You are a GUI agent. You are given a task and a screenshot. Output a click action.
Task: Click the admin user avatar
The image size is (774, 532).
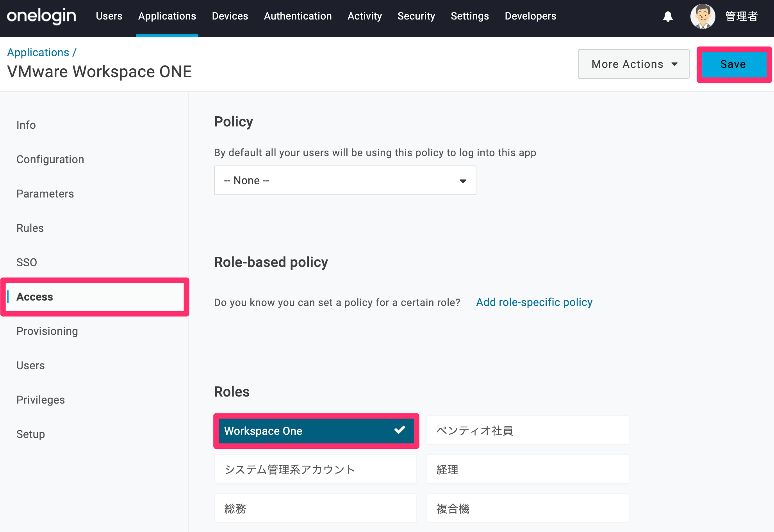(x=703, y=16)
